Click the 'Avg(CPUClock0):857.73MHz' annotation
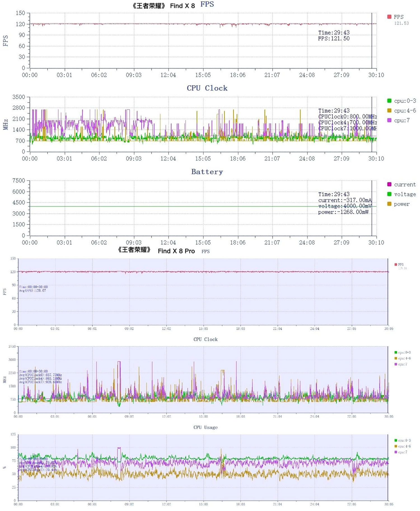The width and height of the screenshot is (420, 511). 40,375
